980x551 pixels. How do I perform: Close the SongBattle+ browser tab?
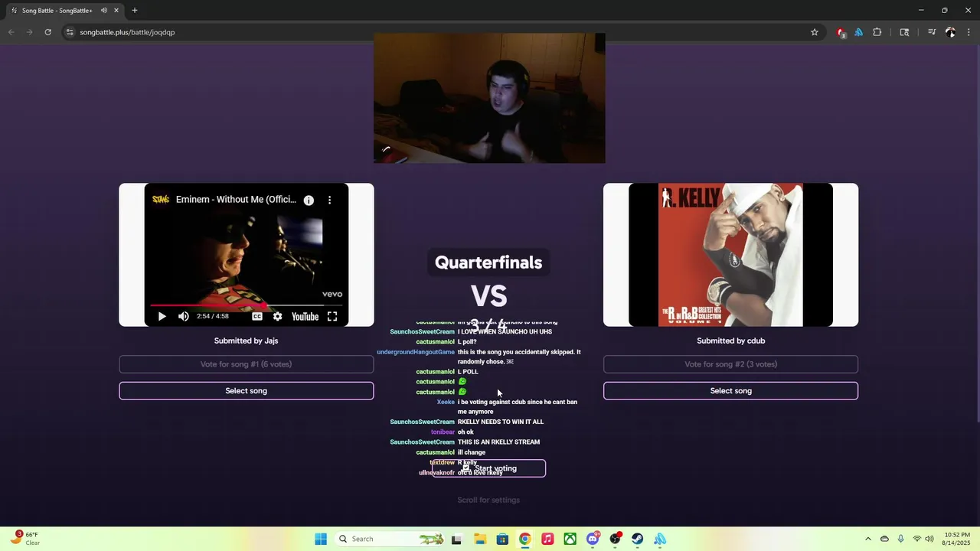pyautogui.click(x=117, y=11)
